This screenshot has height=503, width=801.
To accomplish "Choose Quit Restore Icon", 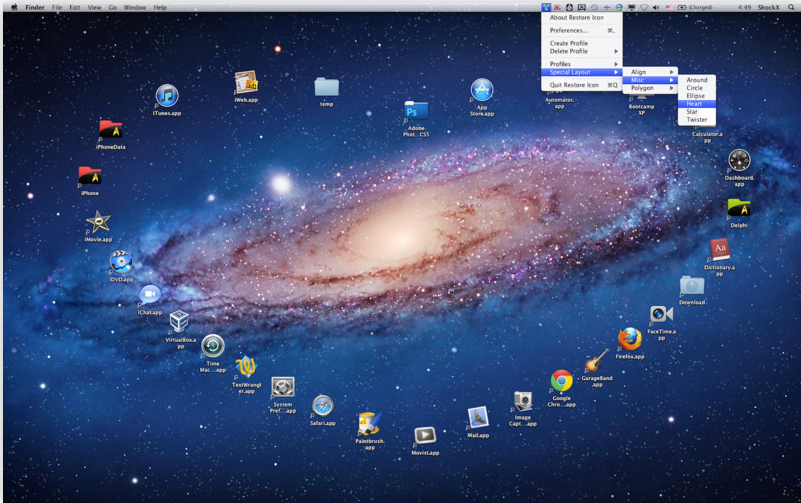I will tap(581, 85).
